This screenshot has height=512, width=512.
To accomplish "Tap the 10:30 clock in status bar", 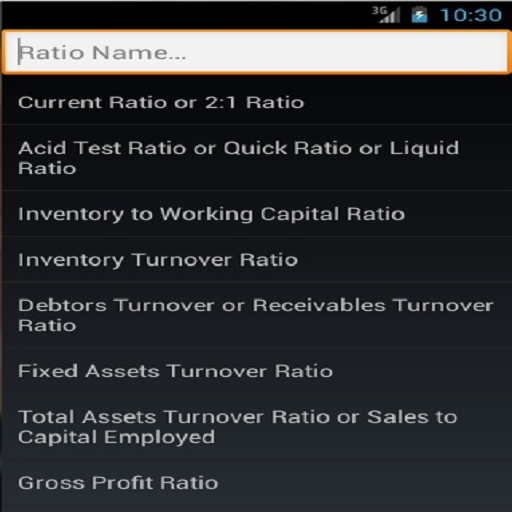I will pos(471,15).
